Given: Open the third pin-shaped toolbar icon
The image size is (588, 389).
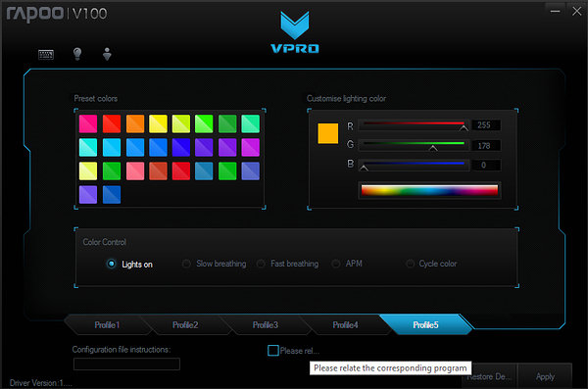Looking at the screenshot, I should click(107, 54).
